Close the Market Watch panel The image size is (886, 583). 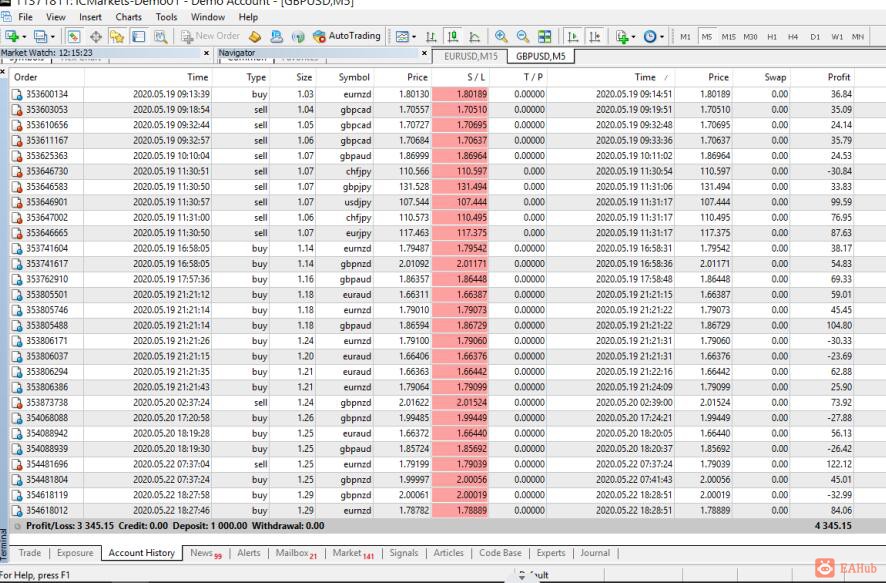(206, 53)
